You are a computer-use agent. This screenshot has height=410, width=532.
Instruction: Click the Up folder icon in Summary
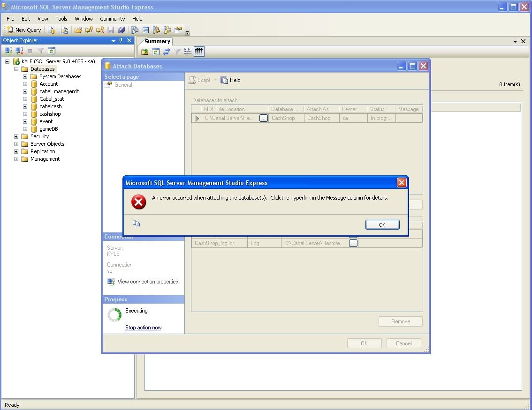click(145, 52)
